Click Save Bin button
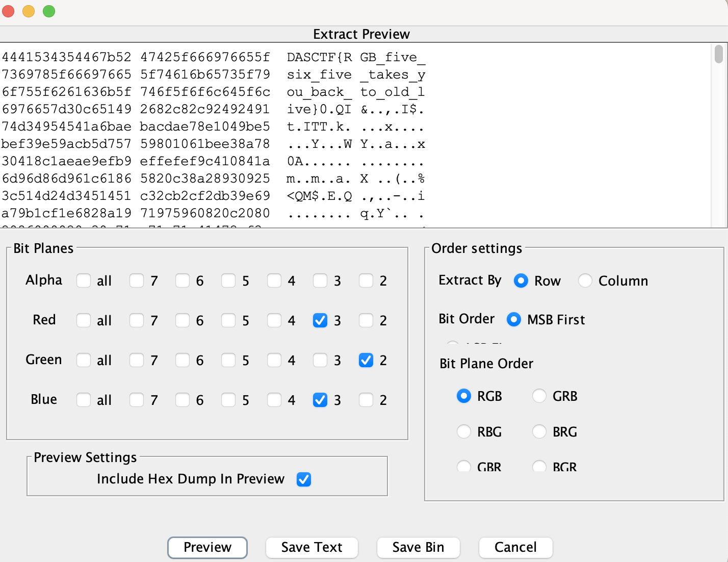Viewport: 728px width, 562px height. [418, 547]
